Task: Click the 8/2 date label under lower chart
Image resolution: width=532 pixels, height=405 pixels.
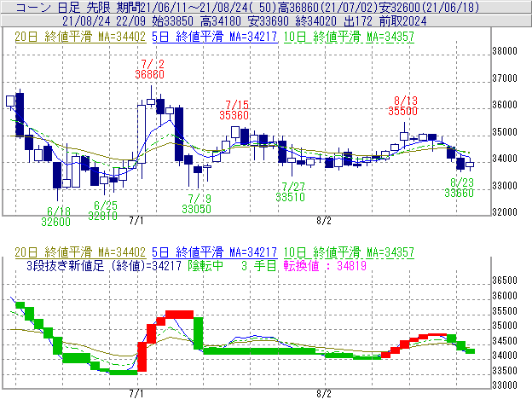Action: (x=324, y=394)
